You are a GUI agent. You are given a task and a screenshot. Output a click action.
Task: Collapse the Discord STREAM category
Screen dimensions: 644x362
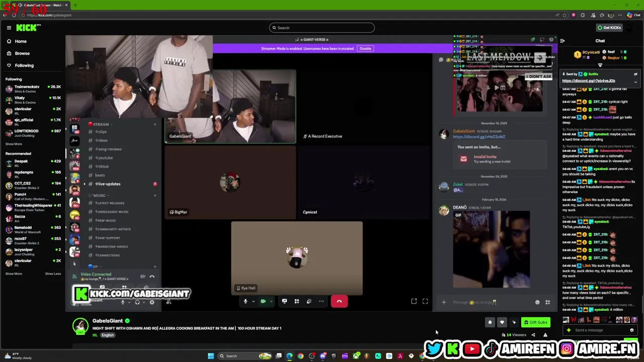pos(100,124)
